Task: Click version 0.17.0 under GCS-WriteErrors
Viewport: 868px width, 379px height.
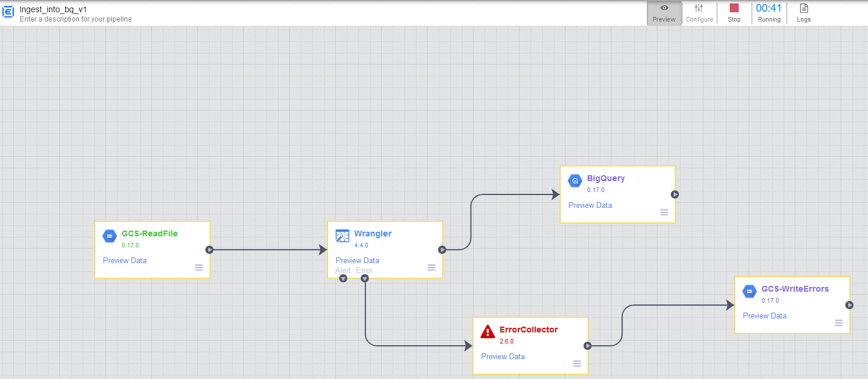Action: (x=770, y=300)
